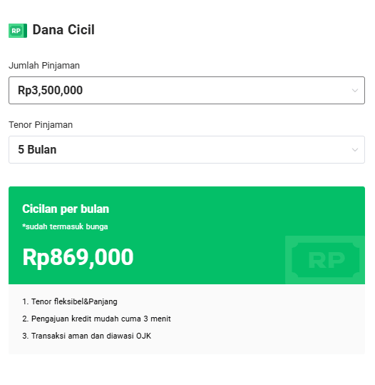Select the Rp3,500,000 loan amount box

[x=187, y=90]
